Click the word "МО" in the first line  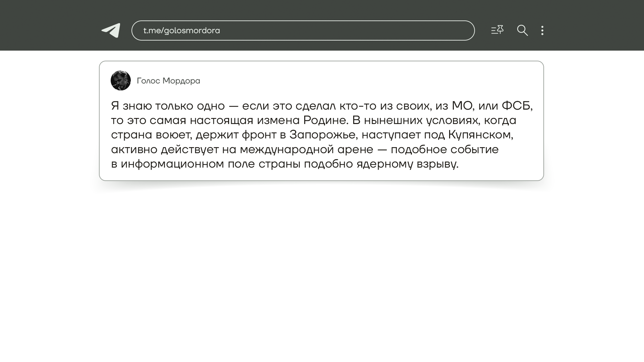tap(462, 106)
